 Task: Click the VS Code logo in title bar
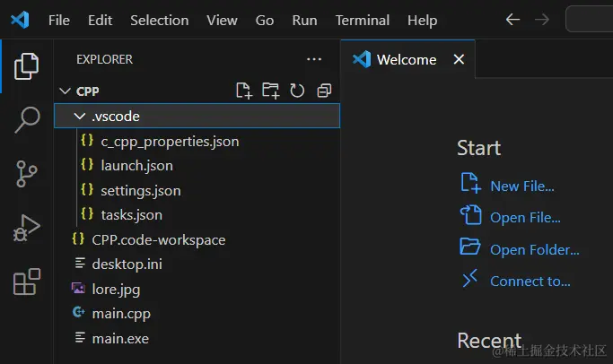20,20
